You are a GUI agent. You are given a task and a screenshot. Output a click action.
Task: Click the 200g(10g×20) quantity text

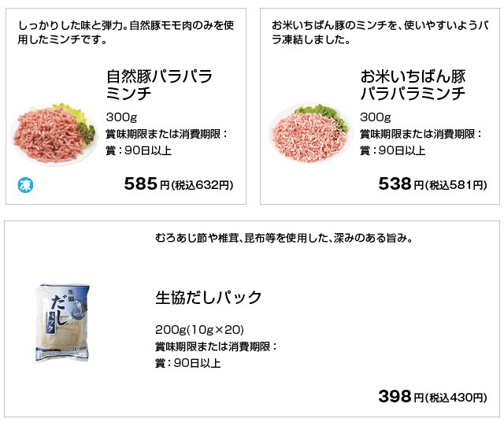pos(199,328)
